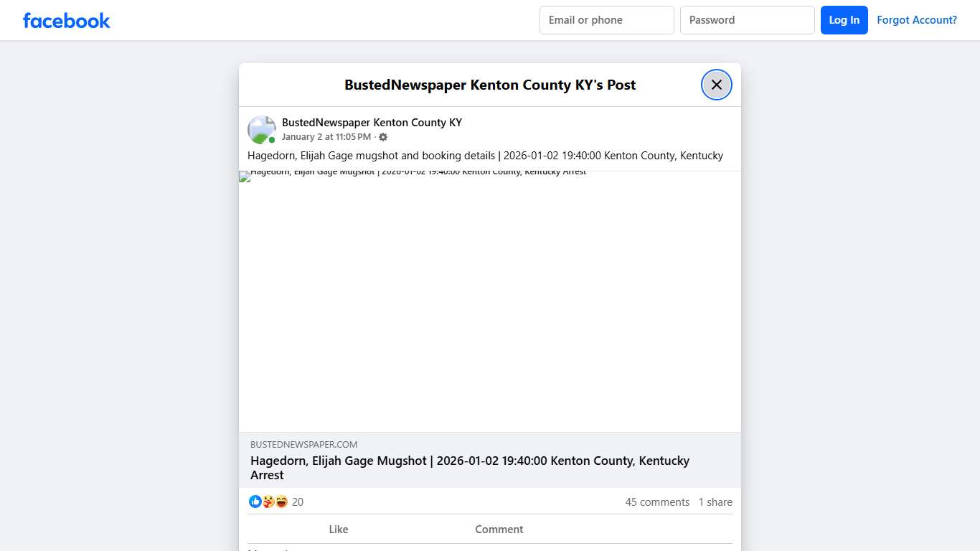The width and height of the screenshot is (980, 551).
Task: Open the Hagedorn mugshot article link
Action: point(469,468)
